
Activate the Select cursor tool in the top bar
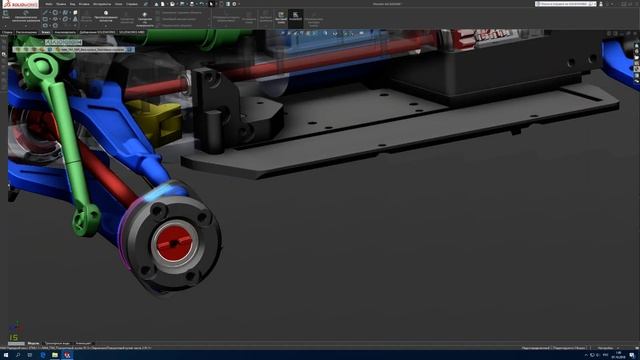[211, 4]
